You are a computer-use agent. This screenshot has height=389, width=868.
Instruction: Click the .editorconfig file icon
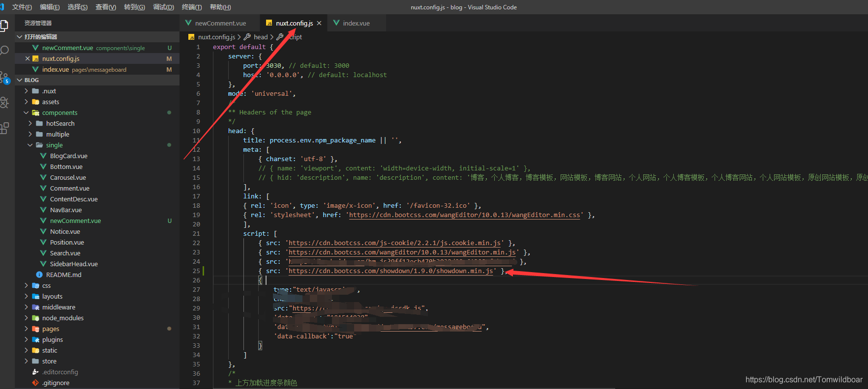tap(35, 372)
